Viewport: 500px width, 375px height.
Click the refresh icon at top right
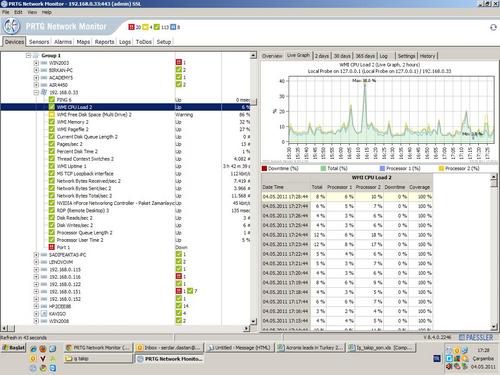pyautogui.click(x=493, y=27)
